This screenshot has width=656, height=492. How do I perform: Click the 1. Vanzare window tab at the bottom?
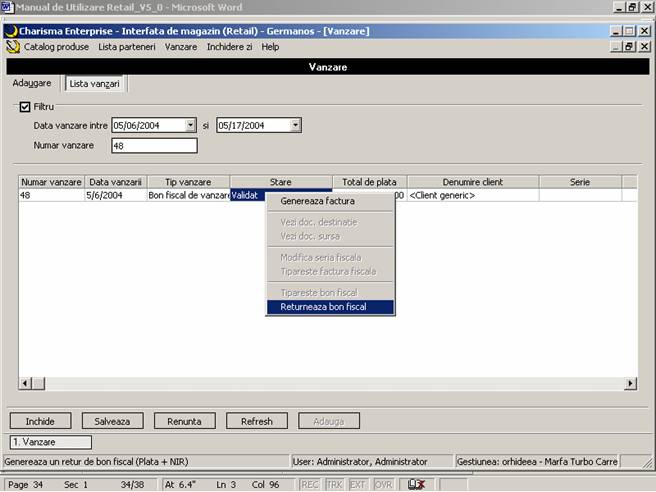click(51, 442)
